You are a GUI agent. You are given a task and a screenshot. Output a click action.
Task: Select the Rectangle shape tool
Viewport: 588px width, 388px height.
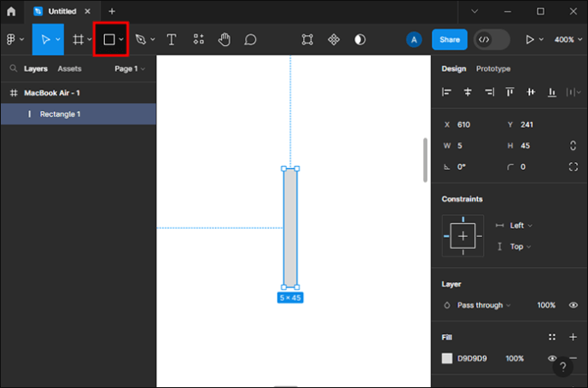click(109, 39)
